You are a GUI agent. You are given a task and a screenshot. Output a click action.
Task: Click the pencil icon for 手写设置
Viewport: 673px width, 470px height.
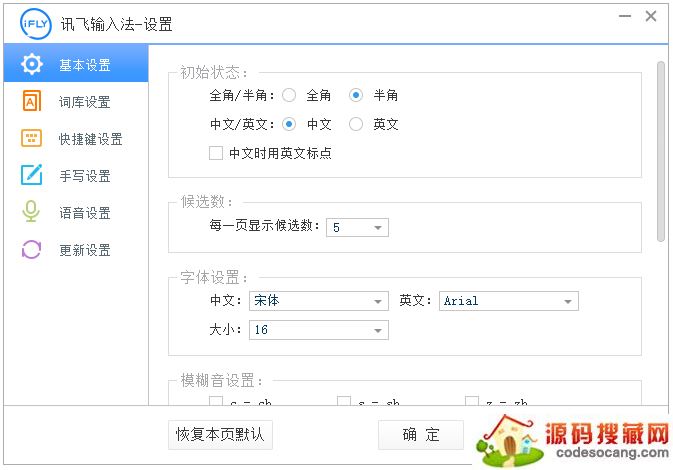(32, 175)
